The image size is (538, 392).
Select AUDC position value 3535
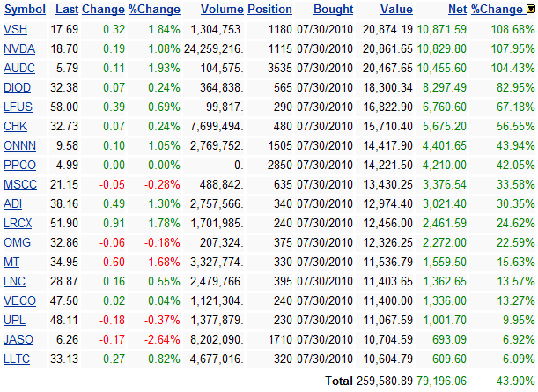point(280,69)
